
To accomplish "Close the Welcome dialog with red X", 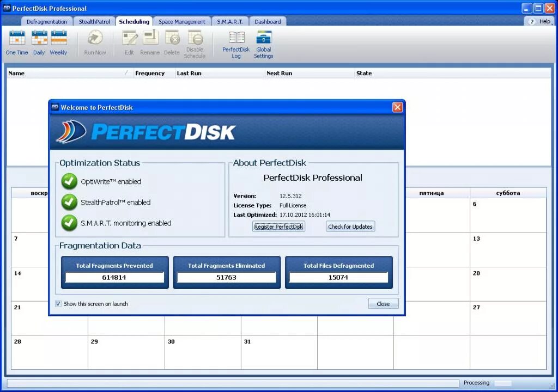I will [x=397, y=107].
